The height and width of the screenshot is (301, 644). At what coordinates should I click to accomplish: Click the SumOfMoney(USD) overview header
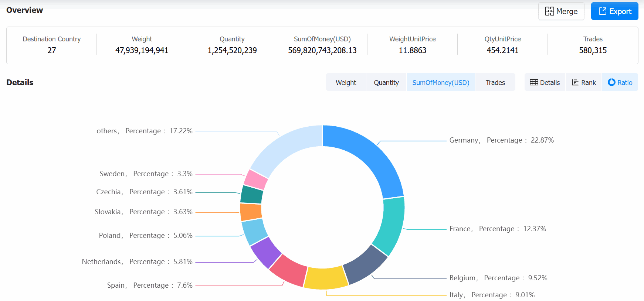pyautogui.click(x=322, y=39)
